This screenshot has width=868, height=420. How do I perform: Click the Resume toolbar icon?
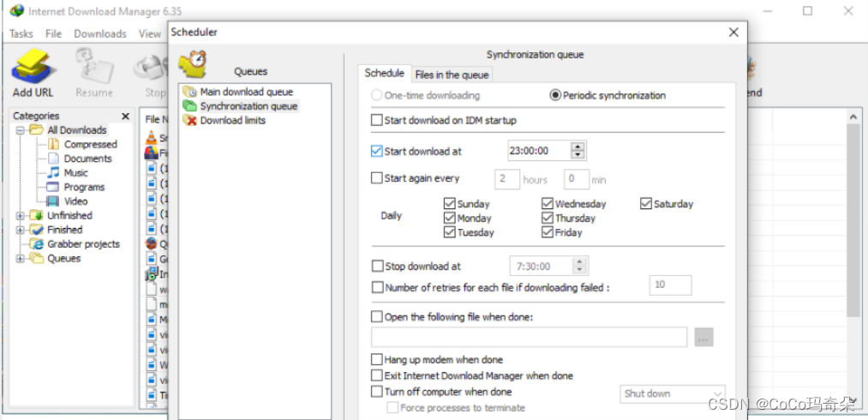click(x=94, y=68)
